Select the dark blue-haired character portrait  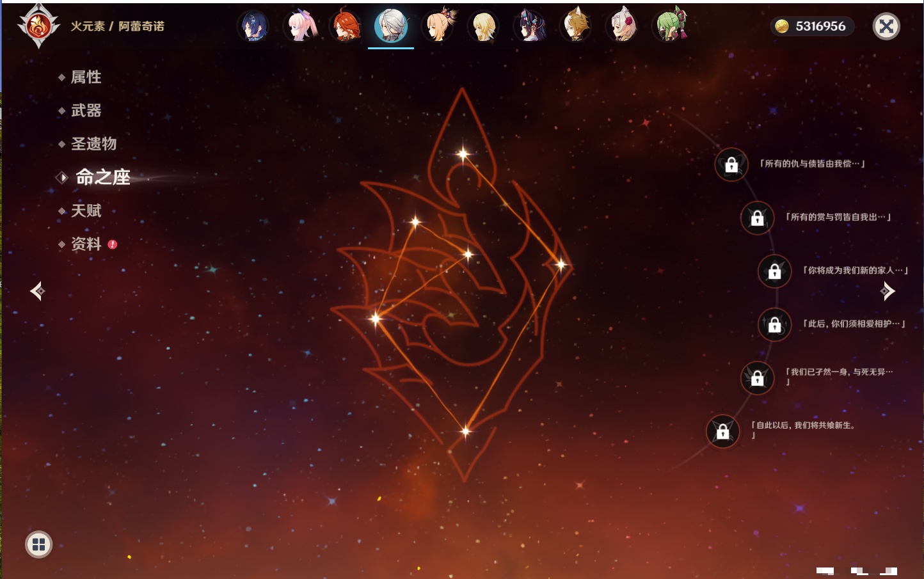click(253, 27)
